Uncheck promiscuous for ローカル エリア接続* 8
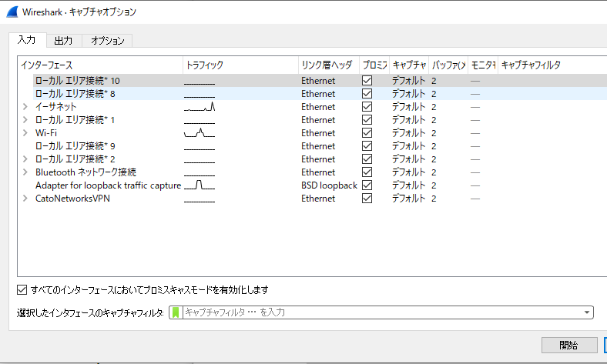The image size is (607, 364). 367,94
